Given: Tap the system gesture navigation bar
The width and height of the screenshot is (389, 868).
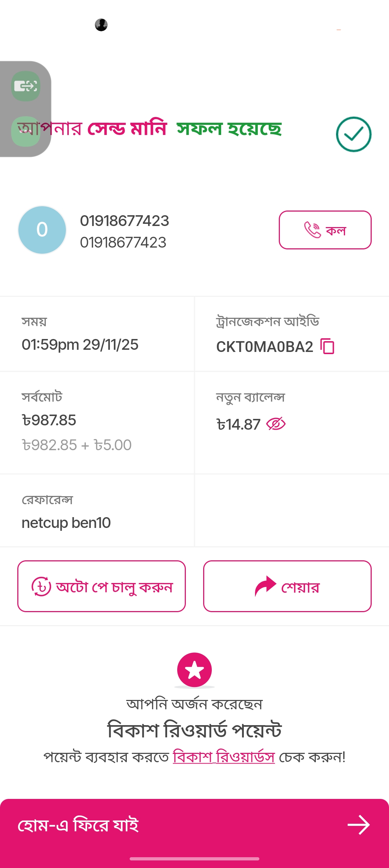Looking at the screenshot, I should (194, 859).
